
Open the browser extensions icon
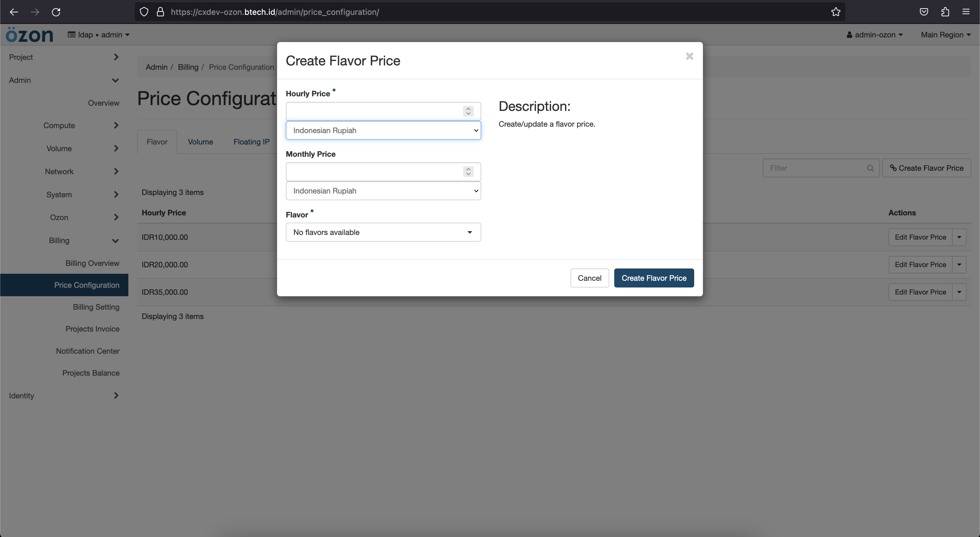coord(945,12)
